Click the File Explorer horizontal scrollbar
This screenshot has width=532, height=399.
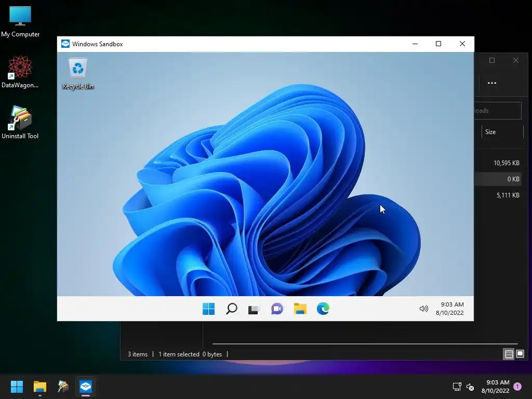(365, 344)
